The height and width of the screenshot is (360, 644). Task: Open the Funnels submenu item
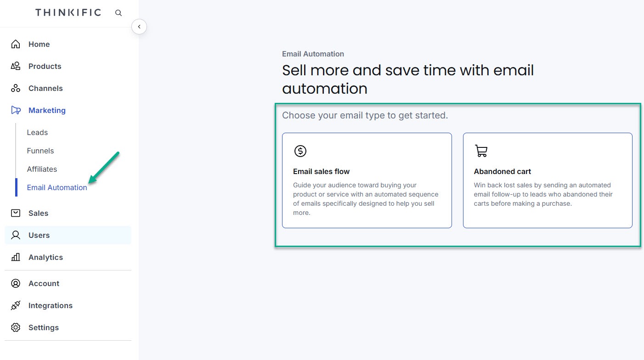pyautogui.click(x=40, y=151)
